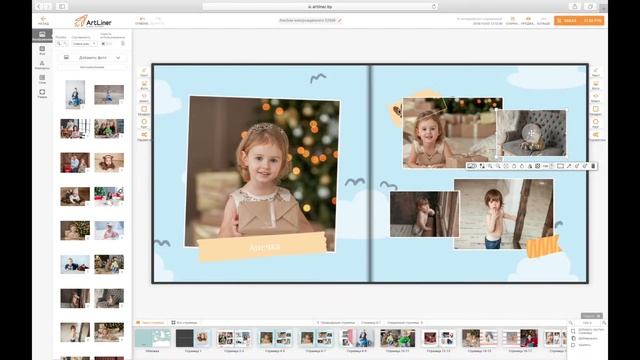Image resolution: width=640 pixels, height=360 pixels.
Task: Click browser back arrow
Action: click(39, 7)
